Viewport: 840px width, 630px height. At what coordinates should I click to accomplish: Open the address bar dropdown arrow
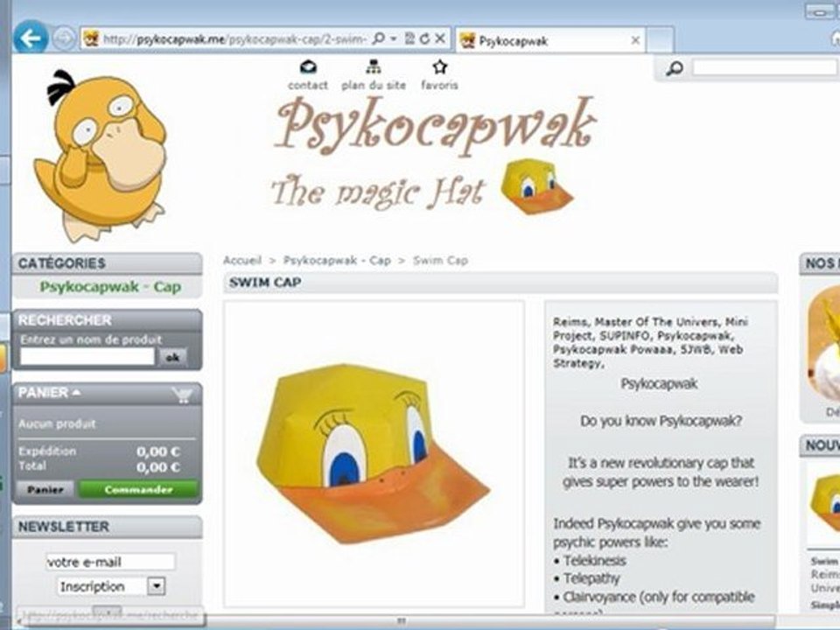pyautogui.click(x=394, y=38)
